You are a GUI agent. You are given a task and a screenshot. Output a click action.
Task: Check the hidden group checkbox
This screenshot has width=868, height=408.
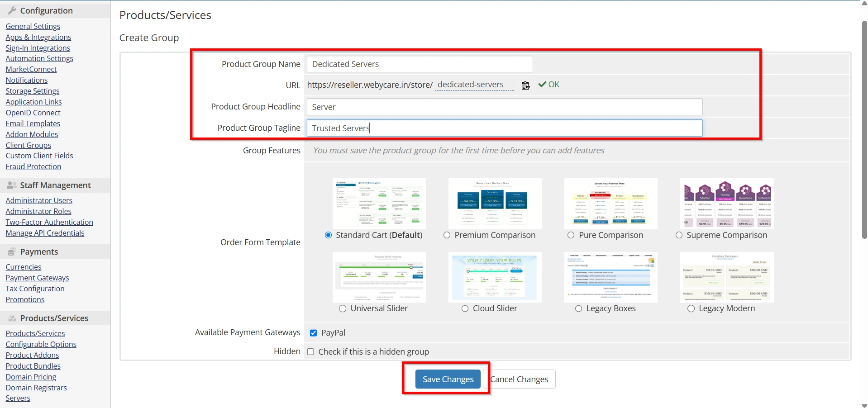click(310, 352)
